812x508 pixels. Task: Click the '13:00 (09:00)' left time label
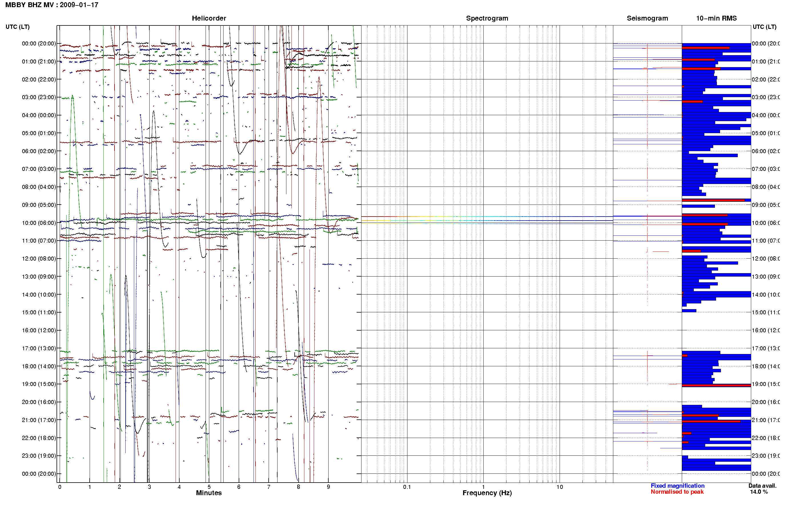pos(39,277)
